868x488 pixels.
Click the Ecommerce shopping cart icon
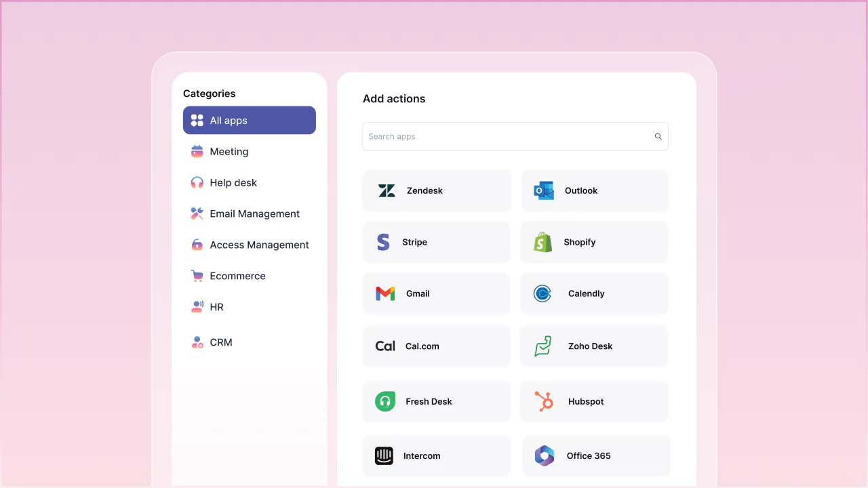(197, 276)
